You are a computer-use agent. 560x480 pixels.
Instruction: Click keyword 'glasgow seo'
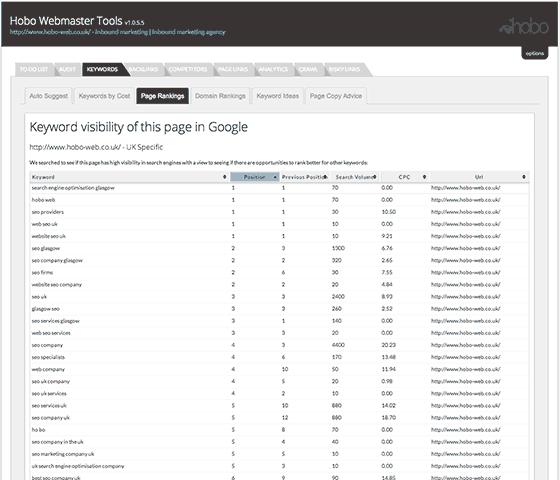click(x=45, y=309)
